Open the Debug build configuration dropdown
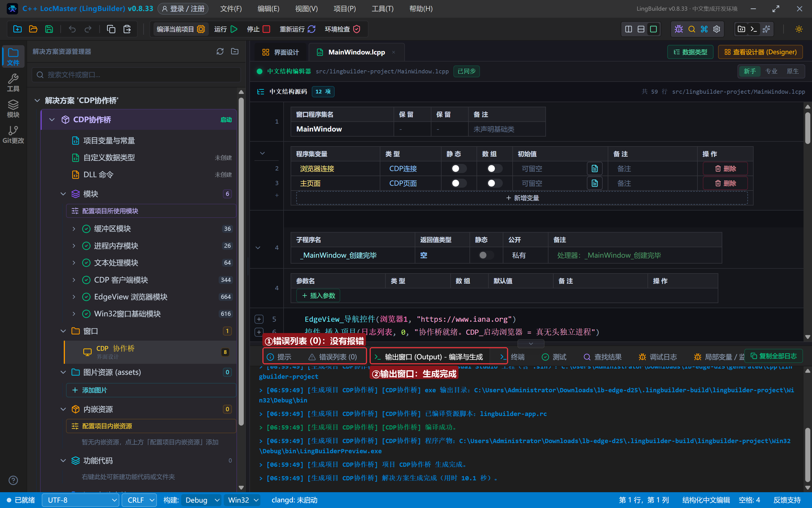 [x=201, y=500]
